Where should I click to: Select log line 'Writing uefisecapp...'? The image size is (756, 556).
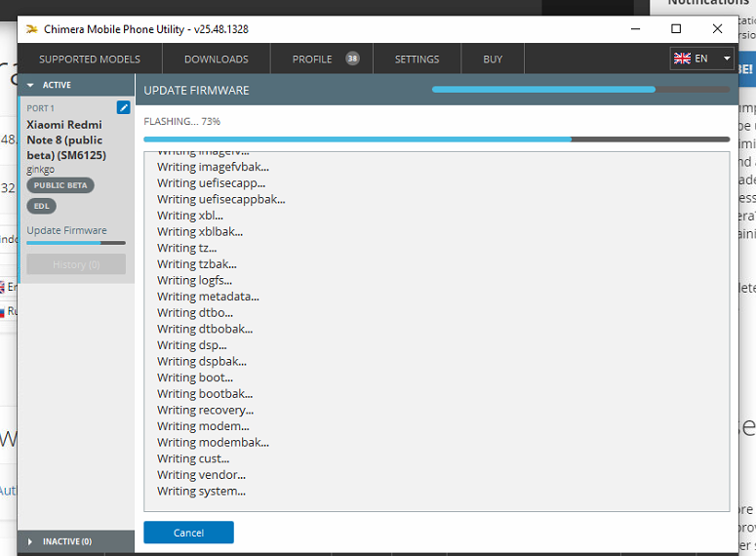[211, 183]
